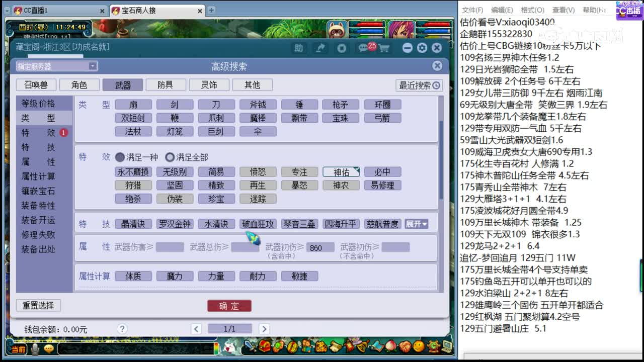Toggle the 无级别 special effect filter
The height and width of the screenshot is (362, 644).
(x=175, y=171)
